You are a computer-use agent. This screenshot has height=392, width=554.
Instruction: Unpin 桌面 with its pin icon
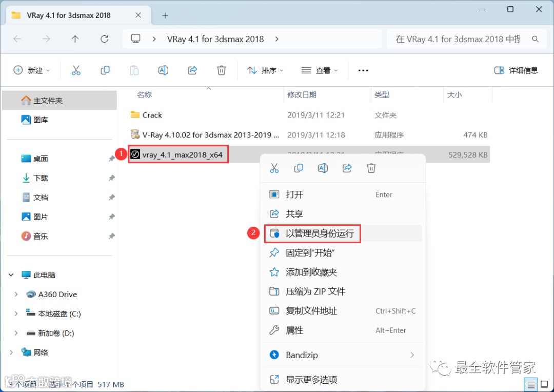(111, 159)
